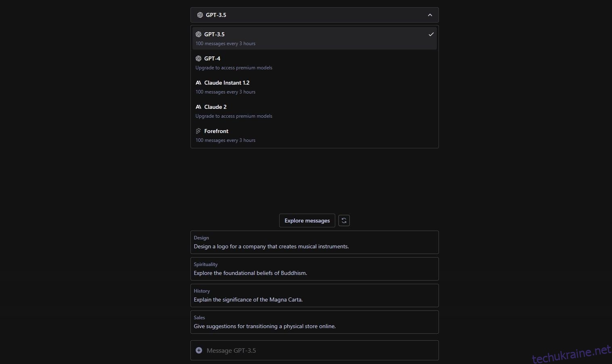The width and height of the screenshot is (612, 364).
Task: Click the plus attachment icon in message box
Action: pyautogui.click(x=199, y=350)
